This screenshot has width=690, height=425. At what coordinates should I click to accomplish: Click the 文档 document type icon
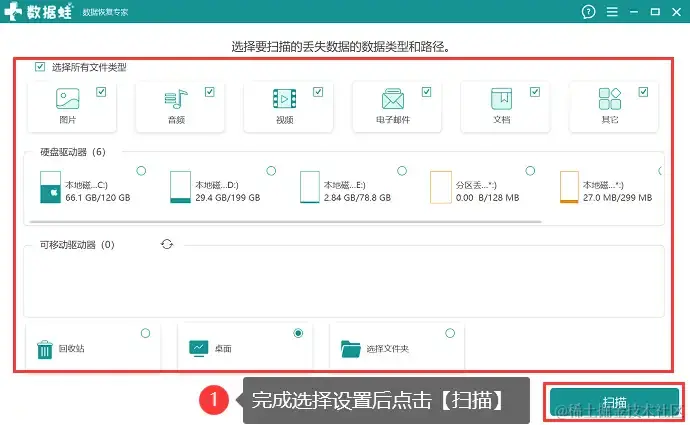tap(501, 99)
